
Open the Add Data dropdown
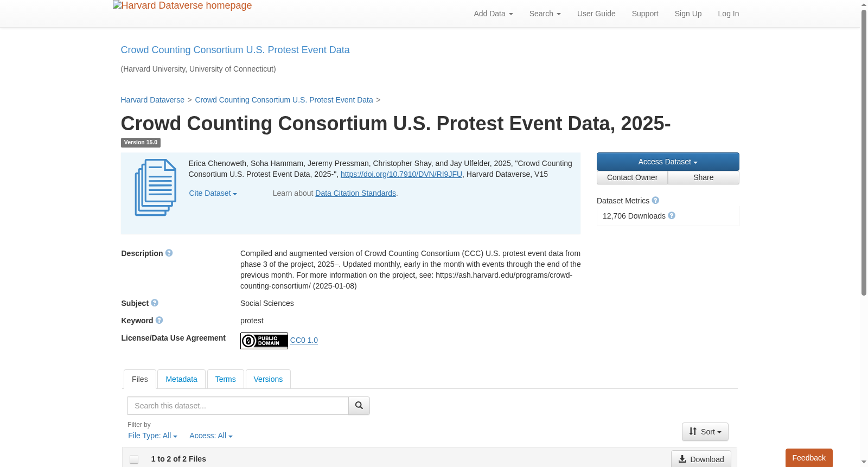click(x=493, y=14)
